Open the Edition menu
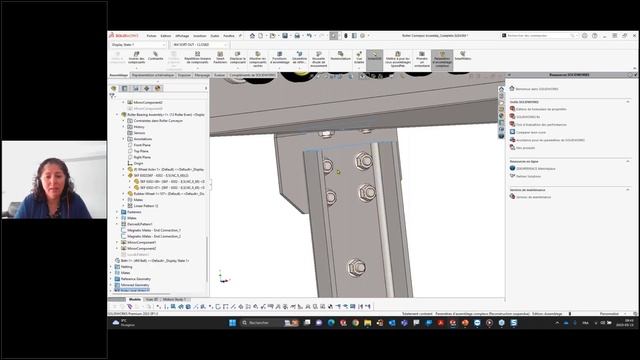The image size is (640, 360). [166, 36]
